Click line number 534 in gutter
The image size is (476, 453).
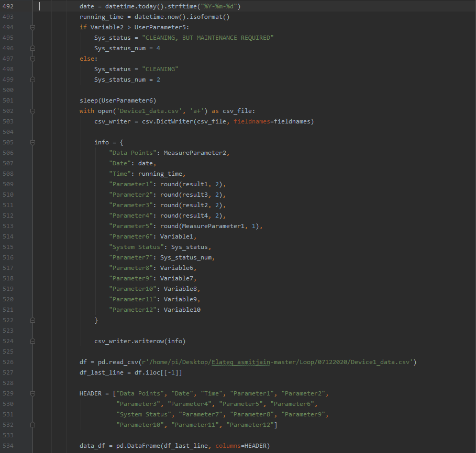(x=8, y=446)
